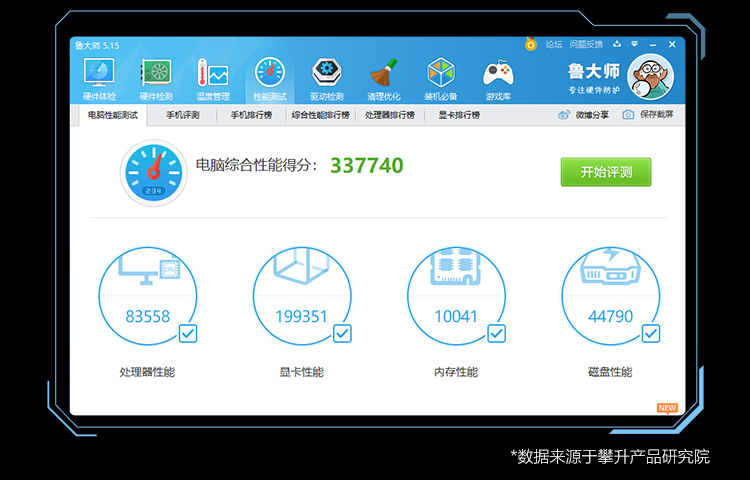Image resolution: width=750 pixels, height=480 pixels.
Task: Click the gold medal icon in title bar
Action: point(530,44)
